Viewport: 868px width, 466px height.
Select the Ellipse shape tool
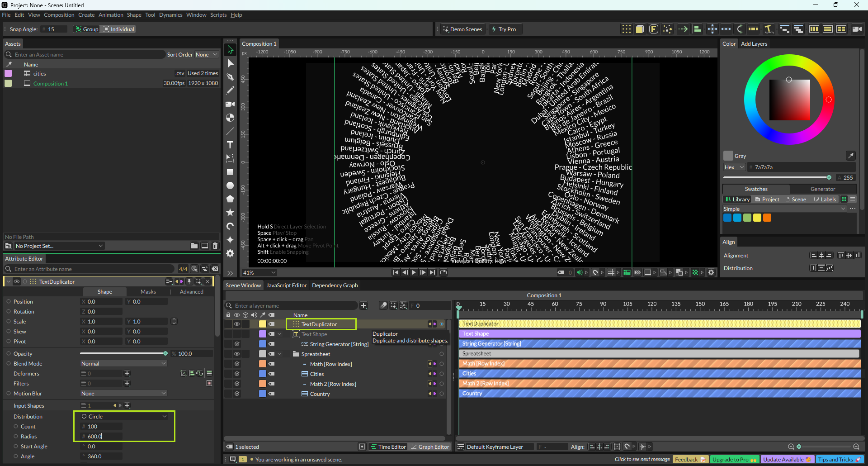tap(230, 185)
